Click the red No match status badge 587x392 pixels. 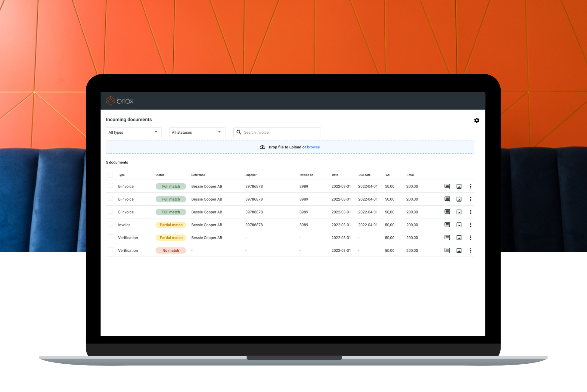point(171,250)
